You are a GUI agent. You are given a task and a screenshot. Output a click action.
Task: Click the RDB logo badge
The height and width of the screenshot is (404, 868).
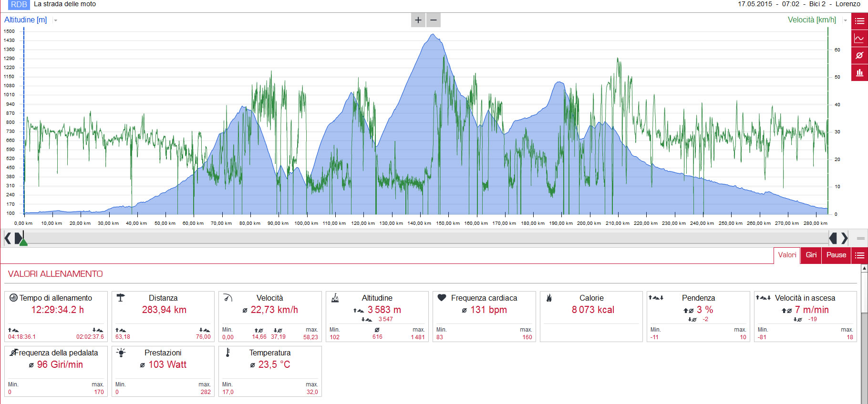pyautogui.click(x=19, y=4)
